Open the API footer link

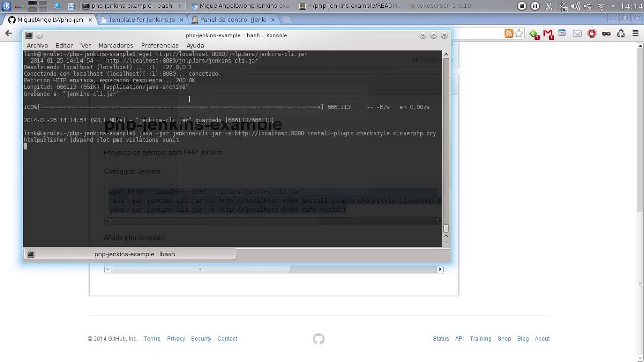[459, 339]
